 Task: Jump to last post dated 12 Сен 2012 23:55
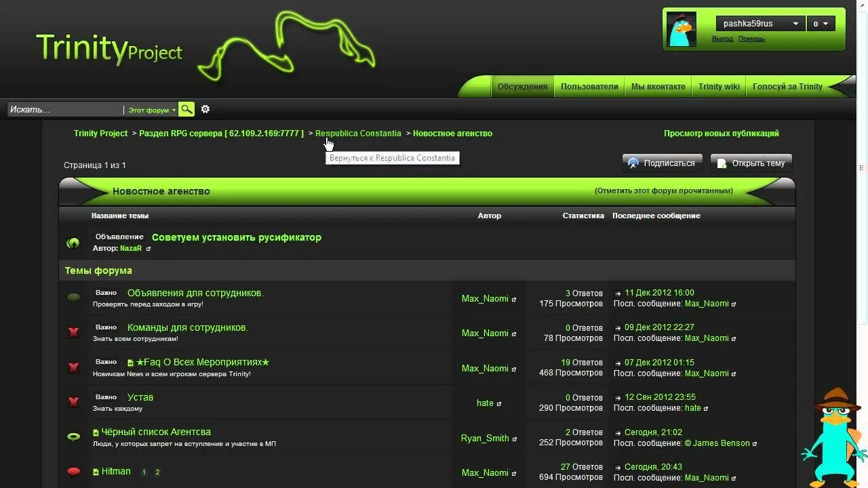click(618, 398)
